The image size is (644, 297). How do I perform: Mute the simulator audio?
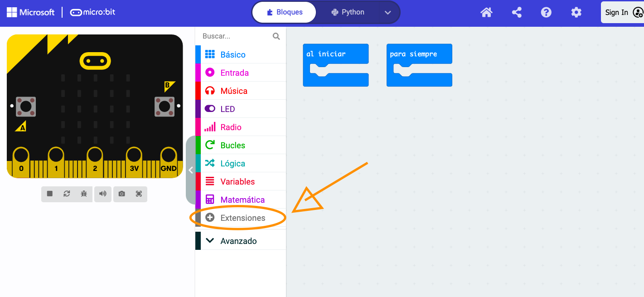[x=103, y=194]
